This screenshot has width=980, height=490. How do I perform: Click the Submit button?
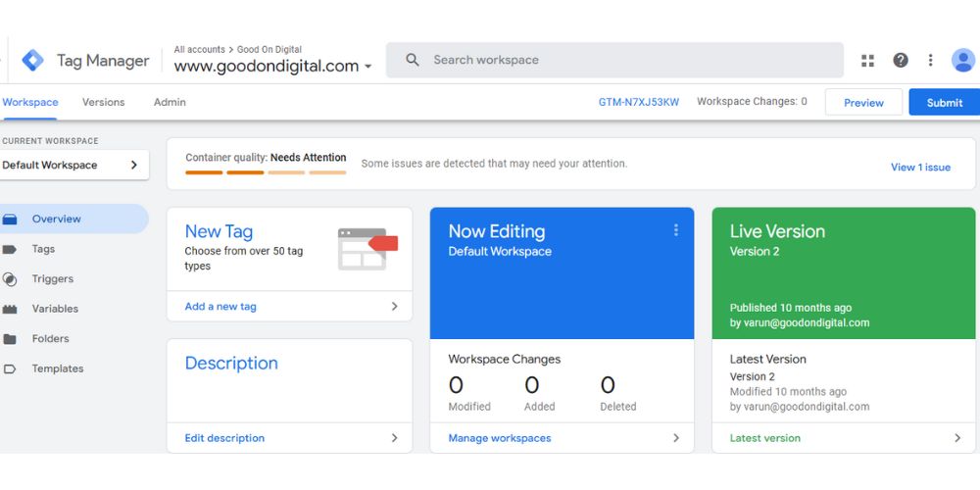944,103
